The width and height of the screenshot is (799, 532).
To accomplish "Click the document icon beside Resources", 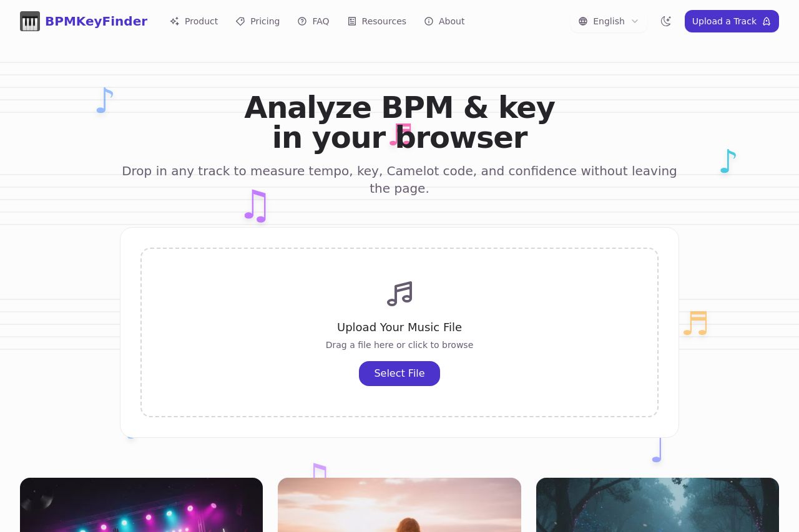I will coord(352,21).
